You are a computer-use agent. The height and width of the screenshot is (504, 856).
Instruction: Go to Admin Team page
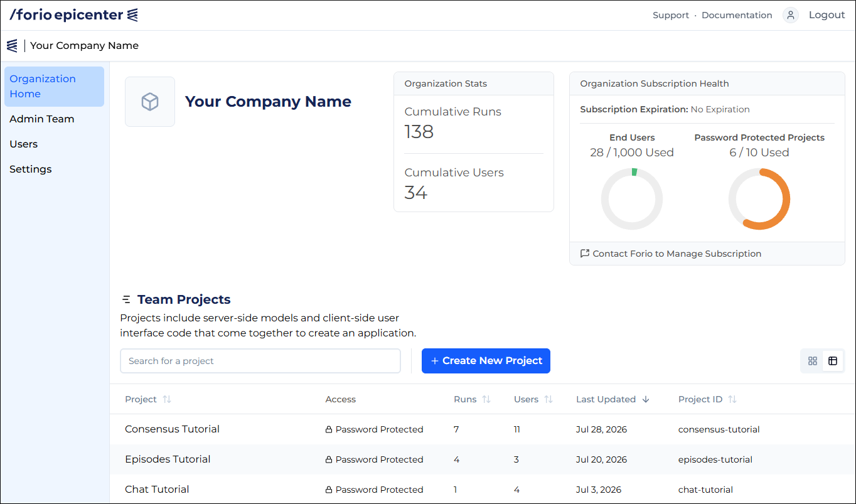click(x=42, y=119)
